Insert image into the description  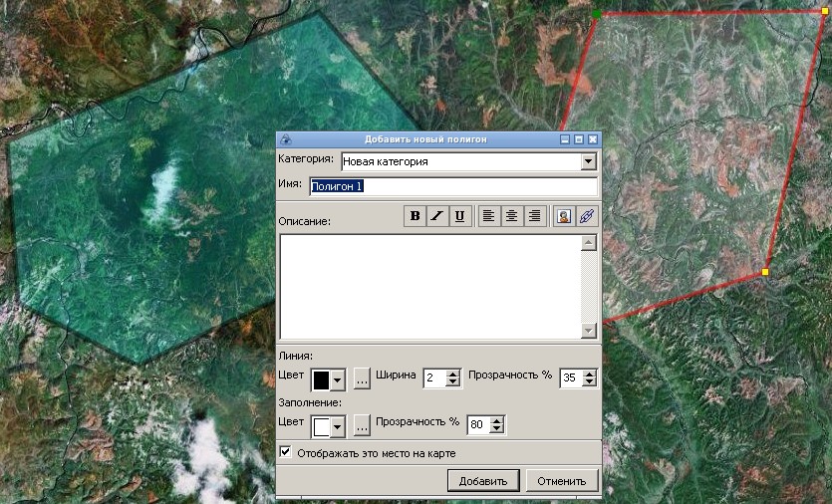coord(563,216)
